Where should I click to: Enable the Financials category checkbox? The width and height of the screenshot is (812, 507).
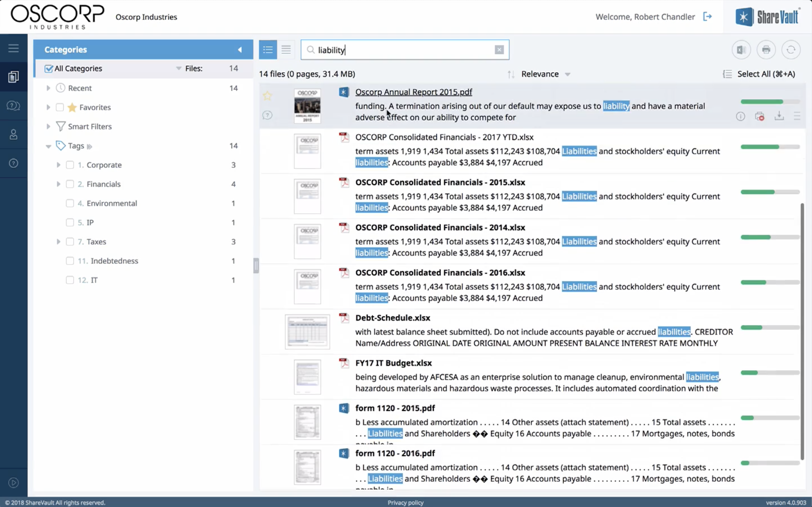pyautogui.click(x=69, y=184)
